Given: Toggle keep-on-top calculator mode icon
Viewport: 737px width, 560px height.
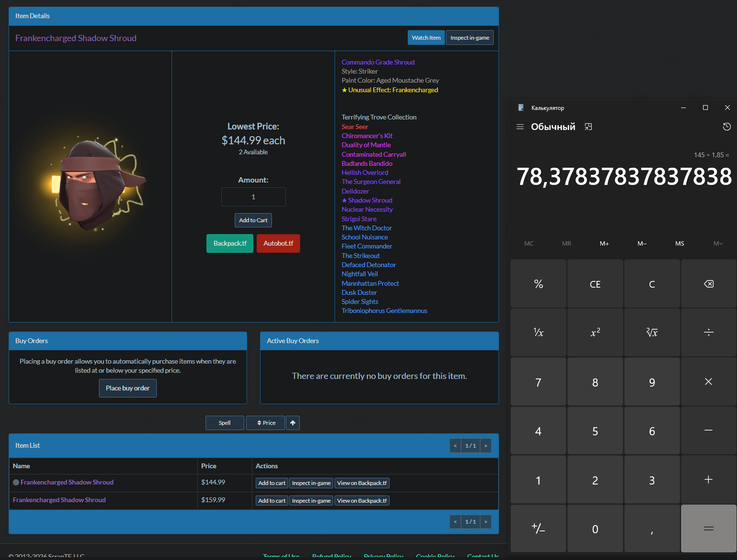Looking at the screenshot, I should pos(588,127).
